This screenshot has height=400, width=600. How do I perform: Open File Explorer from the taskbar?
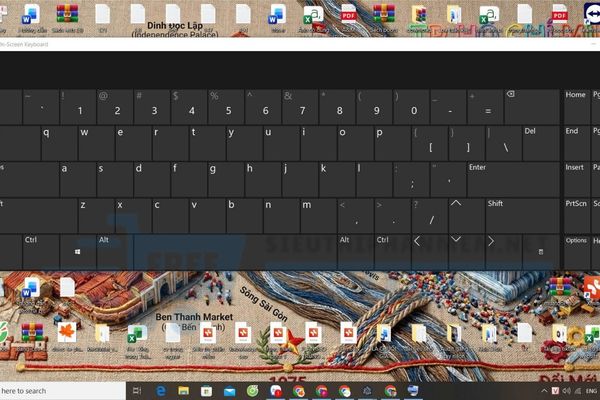181,391
